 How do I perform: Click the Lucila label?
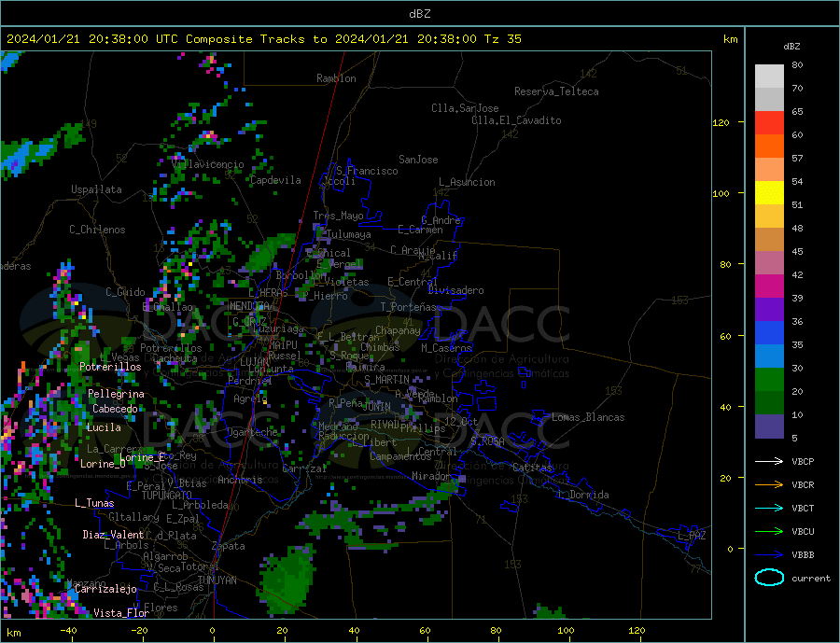click(x=104, y=427)
